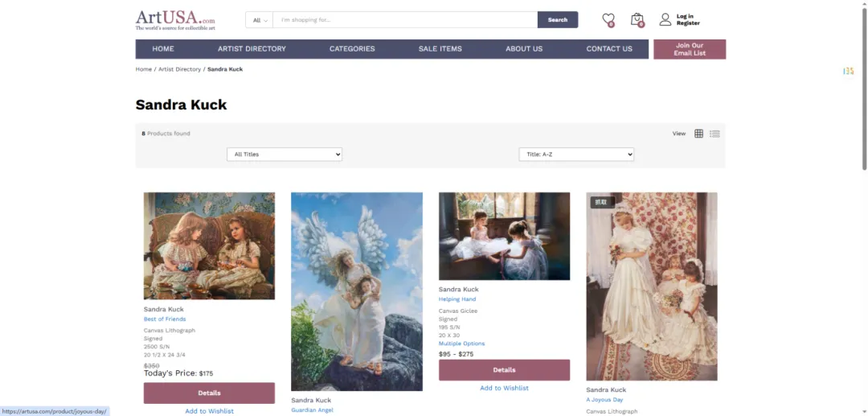Click Join Our Email List button
Screen dimensions: 868x416
tap(690, 49)
